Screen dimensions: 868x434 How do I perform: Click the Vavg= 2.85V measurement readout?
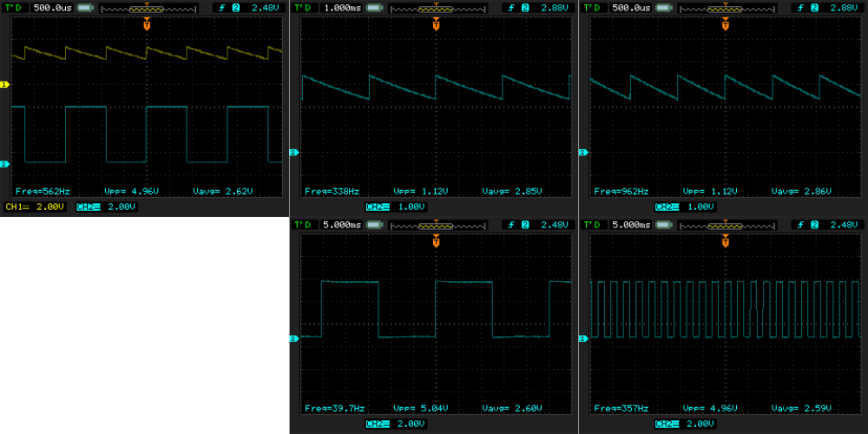[512, 192]
